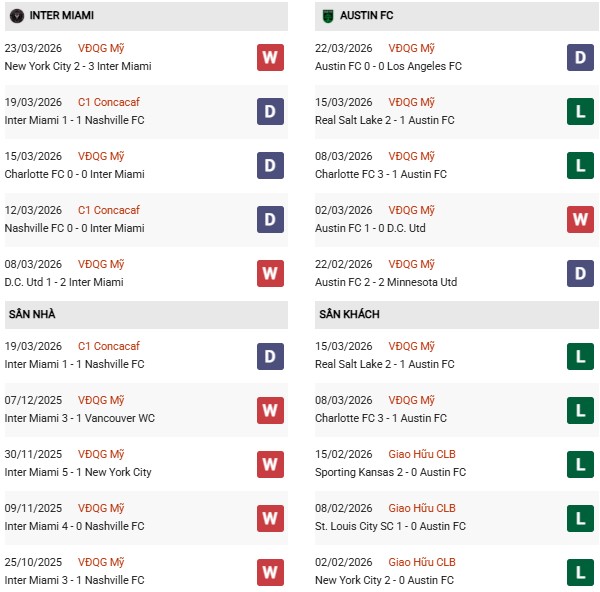Screen dimensions: 600x592
Task: Click the L badge for Real Salt Lake match on 15/03/2026 in Austin FC section
Action: pyautogui.click(x=581, y=111)
